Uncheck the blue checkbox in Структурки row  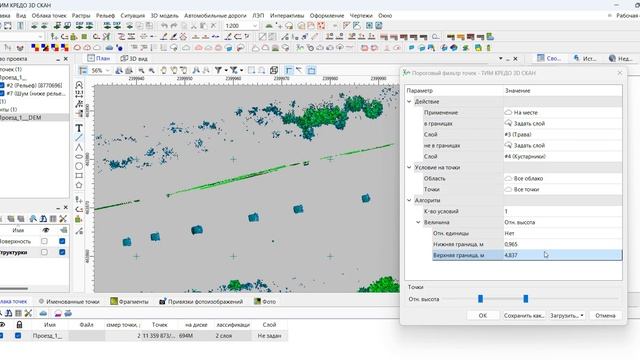(x=62, y=252)
